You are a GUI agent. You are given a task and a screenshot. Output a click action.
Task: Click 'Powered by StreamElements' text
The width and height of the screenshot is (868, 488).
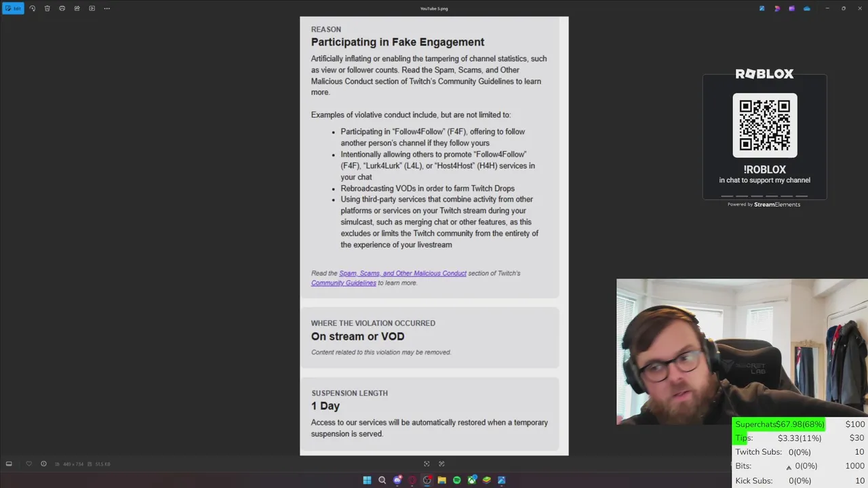(764, 205)
